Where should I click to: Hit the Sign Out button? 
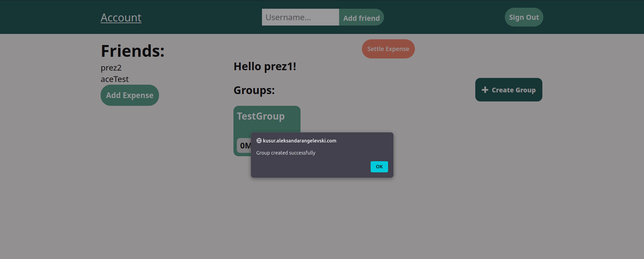tap(524, 17)
